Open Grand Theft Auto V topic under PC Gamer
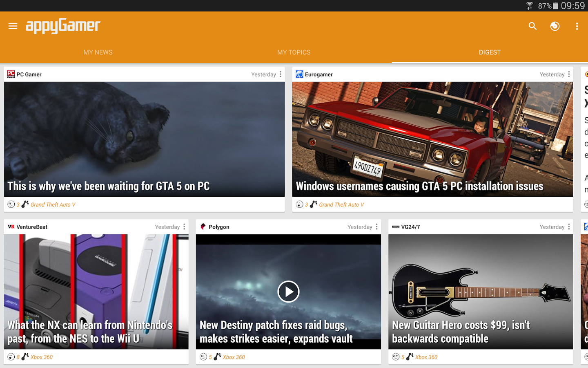 point(53,204)
